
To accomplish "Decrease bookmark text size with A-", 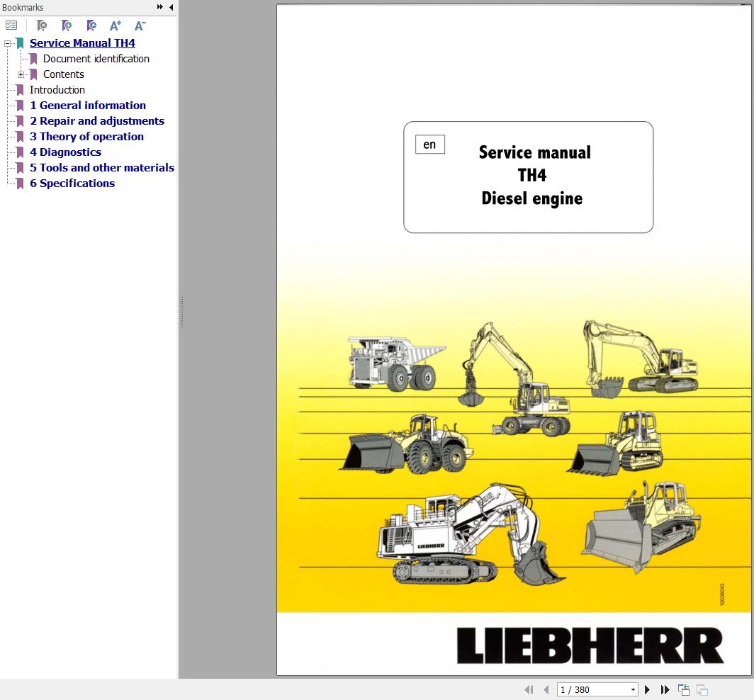I will [140, 25].
